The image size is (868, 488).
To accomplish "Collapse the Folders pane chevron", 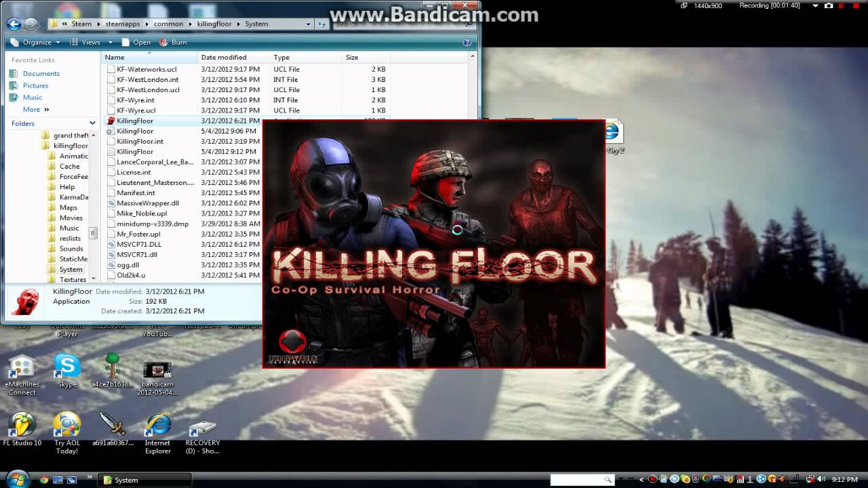I will pyautogui.click(x=94, y=123).
